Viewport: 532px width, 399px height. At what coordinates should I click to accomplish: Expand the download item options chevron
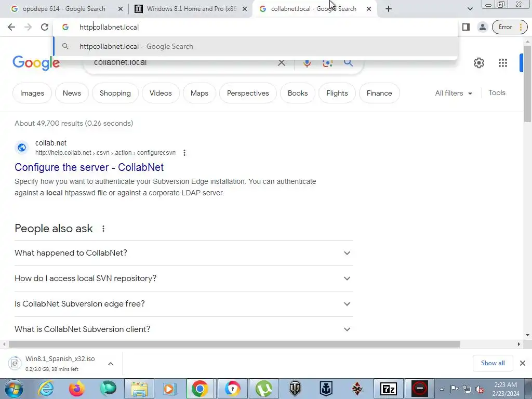click(x=111, y=363)
